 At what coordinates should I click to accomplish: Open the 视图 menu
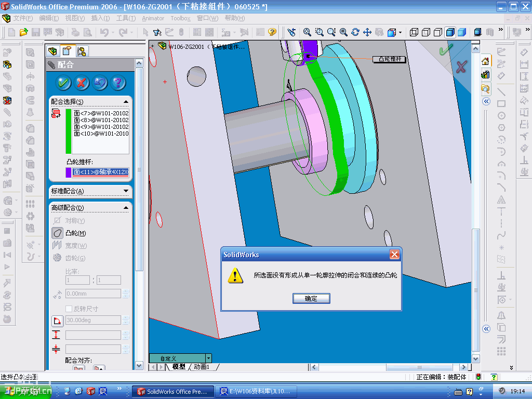75,18
